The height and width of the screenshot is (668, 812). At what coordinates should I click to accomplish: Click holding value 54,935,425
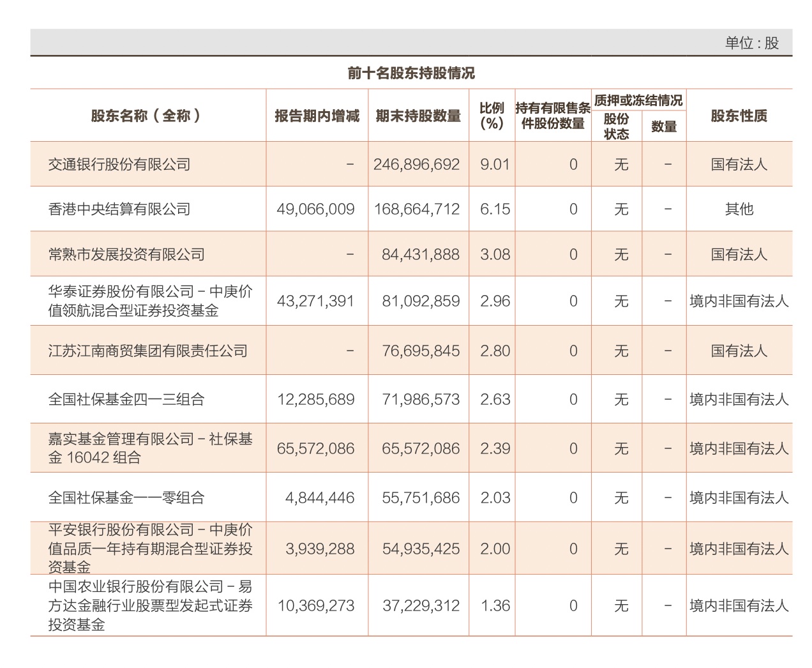(x=421, y=549)
